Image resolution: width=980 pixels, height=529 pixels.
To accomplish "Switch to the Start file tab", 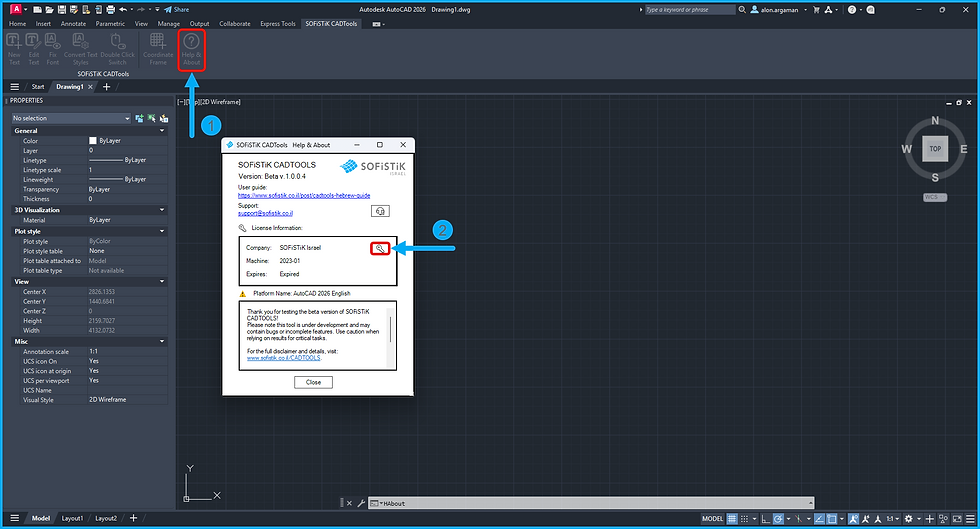I will pos(38,87).
